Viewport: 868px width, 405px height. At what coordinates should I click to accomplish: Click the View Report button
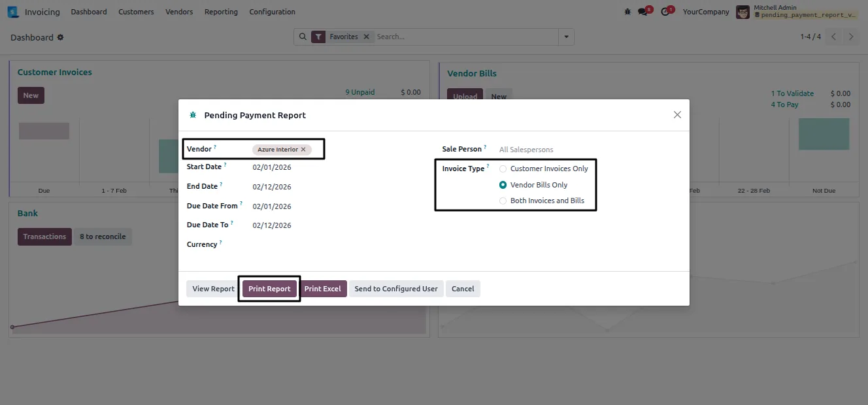coord(213,289)
